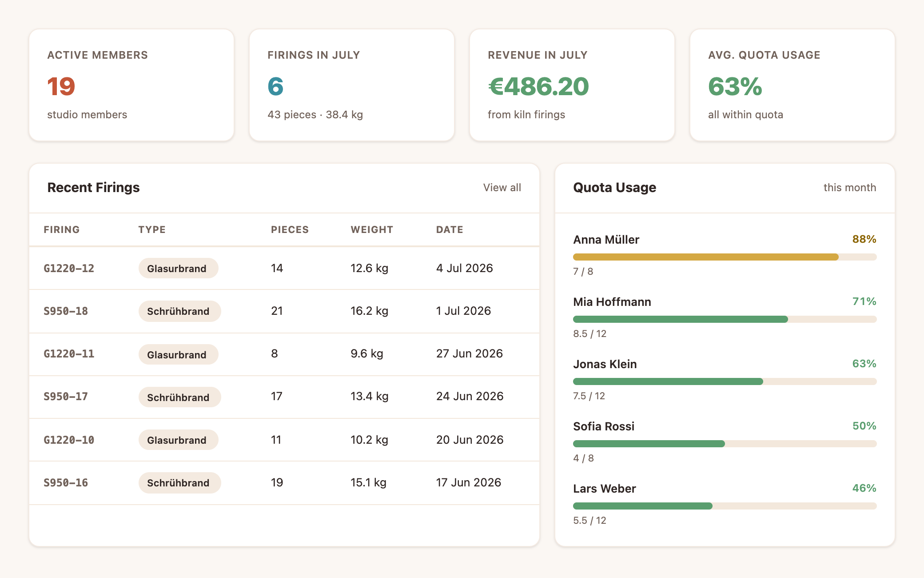Click the WEIGHT column header
Screen dimensions: 924x578
pyautogui.click(x=372, y=229)
